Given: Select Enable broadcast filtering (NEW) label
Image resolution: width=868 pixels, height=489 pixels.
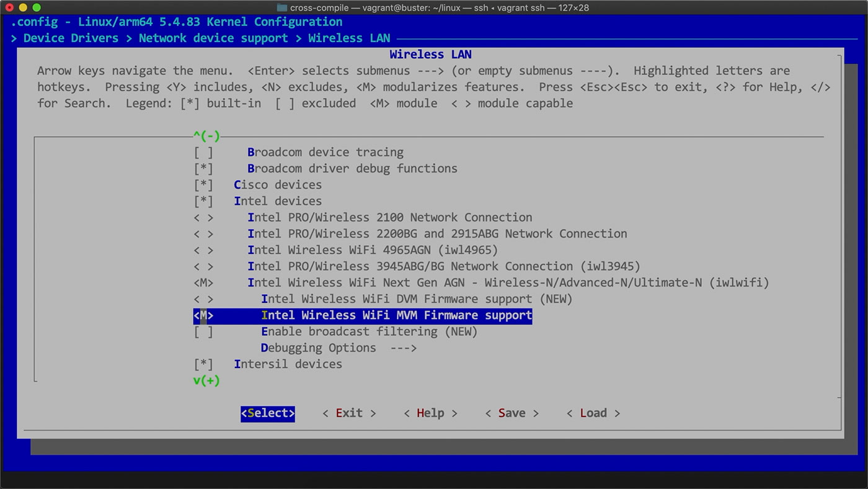Looking at the screenshot, I should click(370, 331).
